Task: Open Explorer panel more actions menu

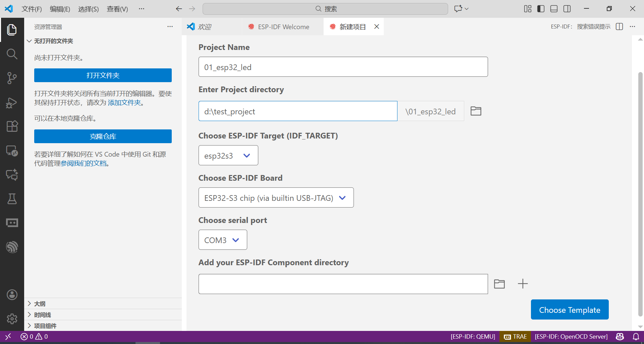Action: click(170, 26)
